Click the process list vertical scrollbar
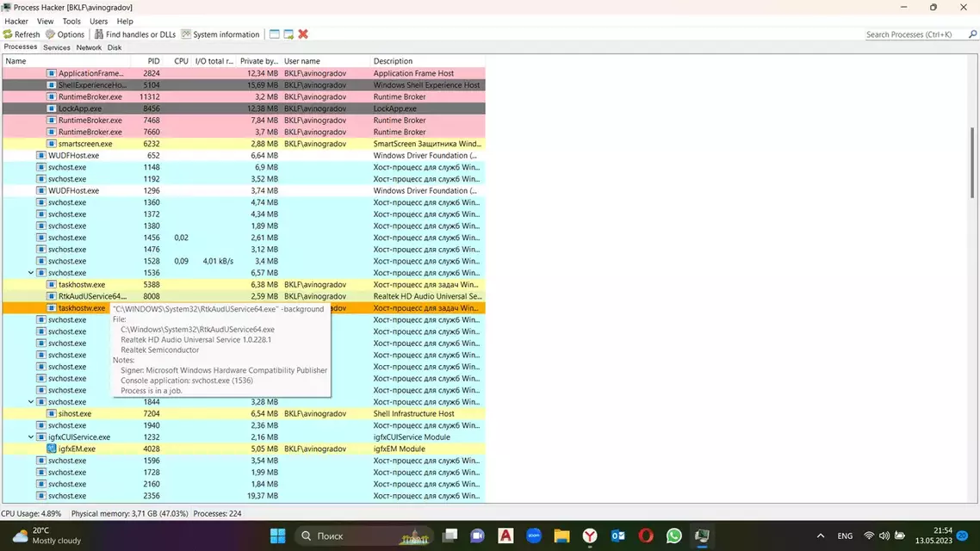The width and height of the screenshot is (980, 551). [x=972, y=163]
